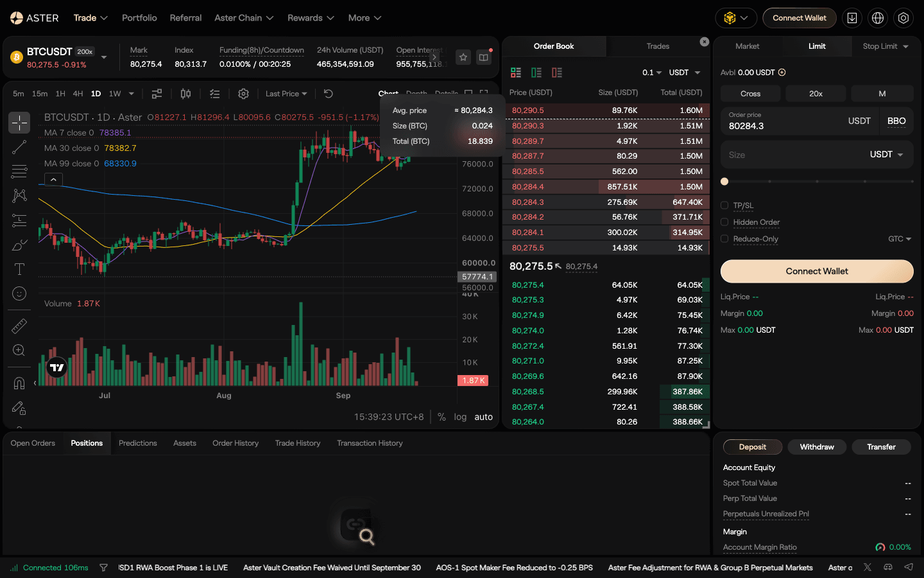
Task: Open the GTC time-in-force dropdown
Action: pyautogui.click(x=900, y=239)
